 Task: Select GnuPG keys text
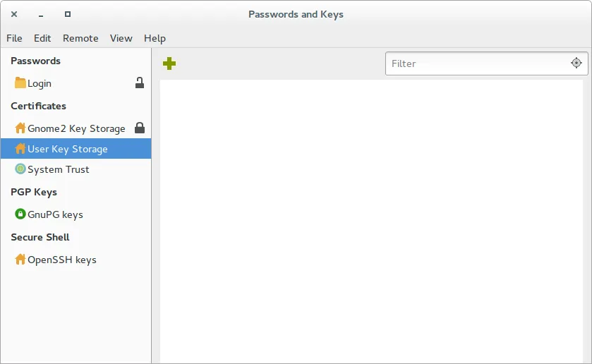pyautogui.click(x=55, y=215)
